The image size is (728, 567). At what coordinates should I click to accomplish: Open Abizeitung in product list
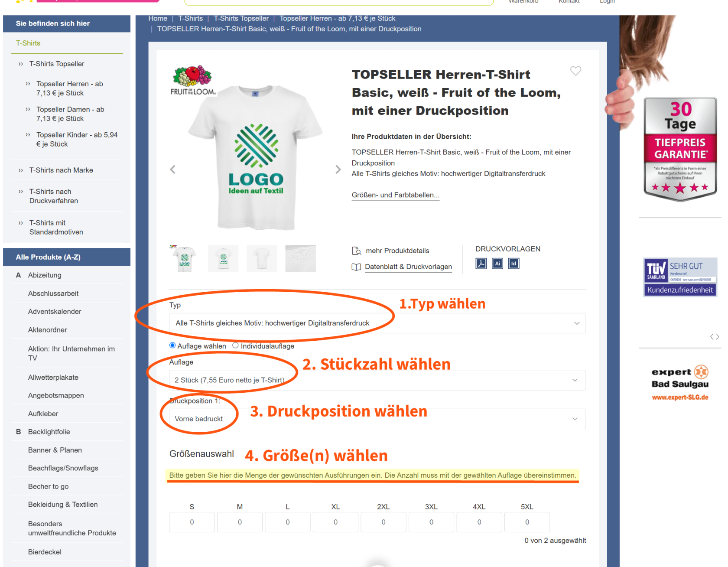click(45, 275)
